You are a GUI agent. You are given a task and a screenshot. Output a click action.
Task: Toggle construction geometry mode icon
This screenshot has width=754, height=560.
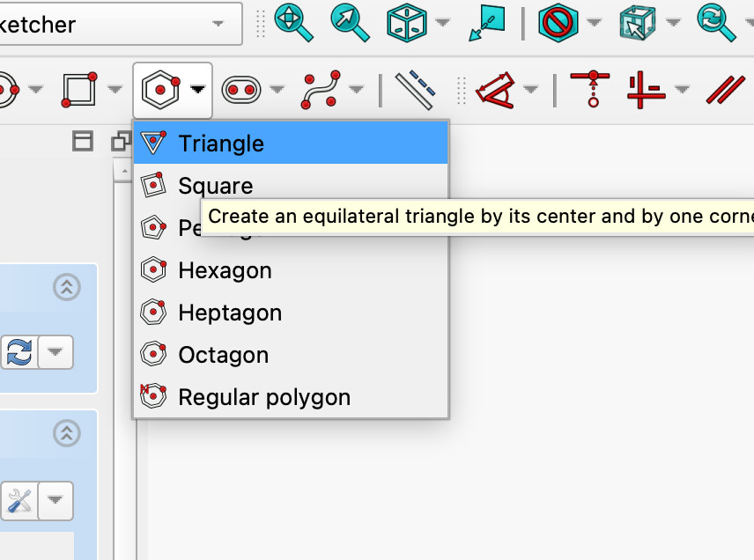[x=415, y=90]
